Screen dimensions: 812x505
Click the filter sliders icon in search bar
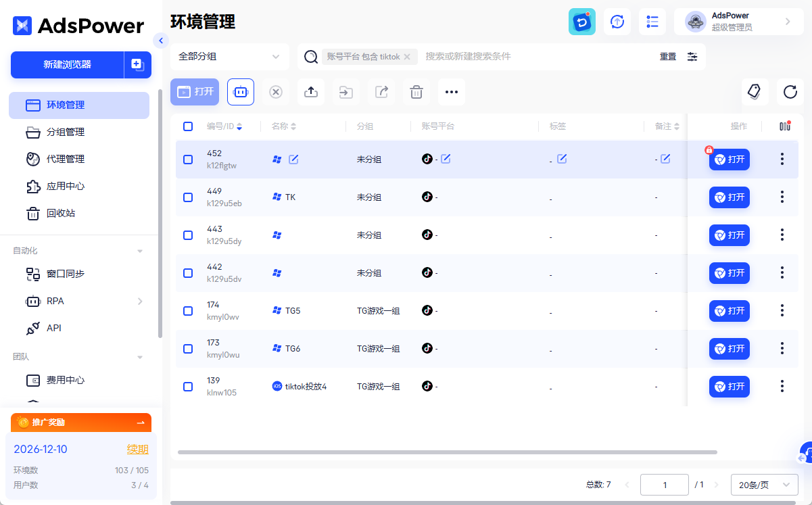point(692,57)
